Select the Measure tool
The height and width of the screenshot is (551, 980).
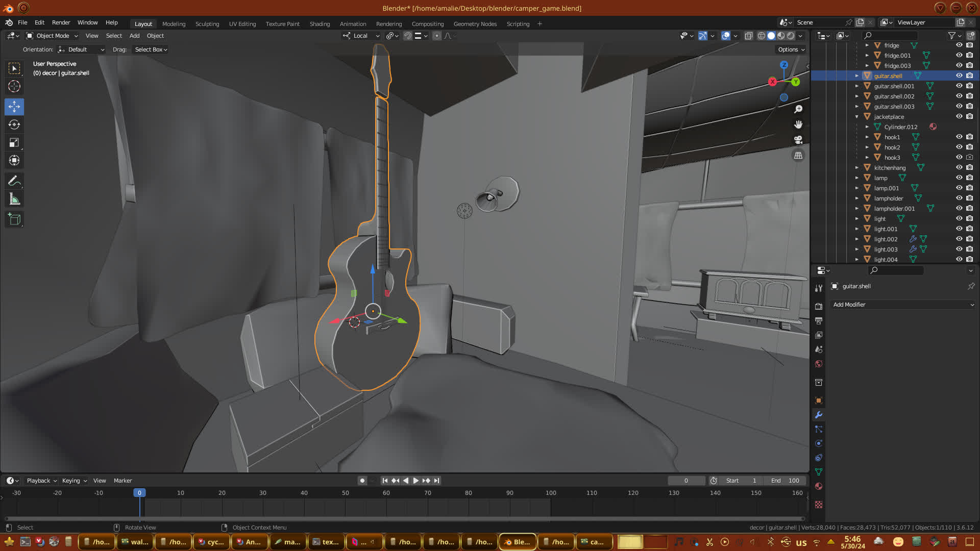[x=14, y=199]
